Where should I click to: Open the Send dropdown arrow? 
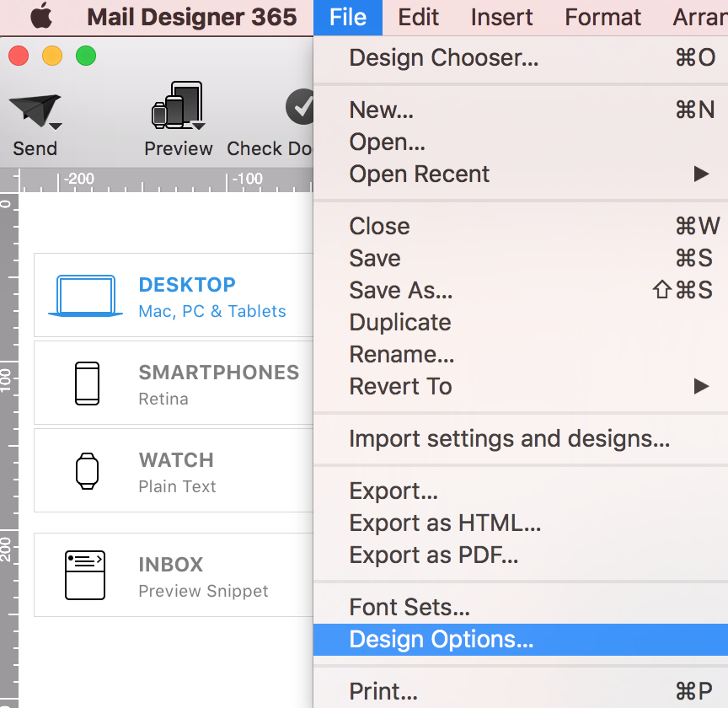[x=56, y=126]
